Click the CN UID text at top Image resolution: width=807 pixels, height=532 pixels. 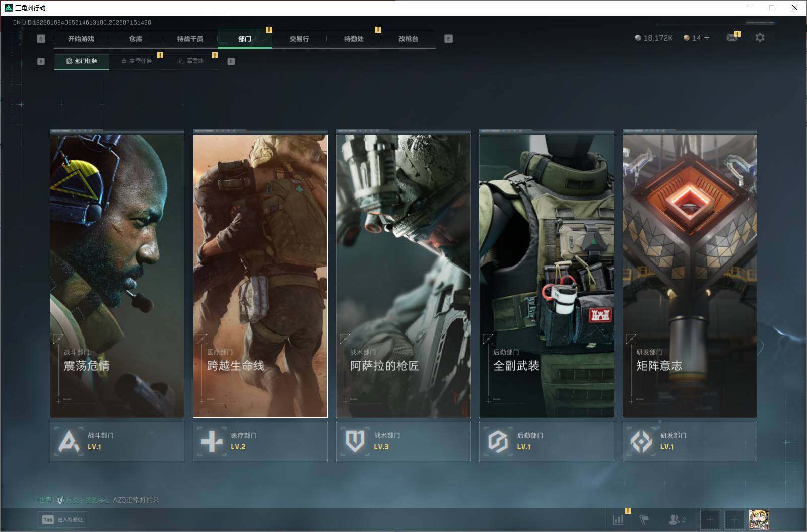coord(82,22)
